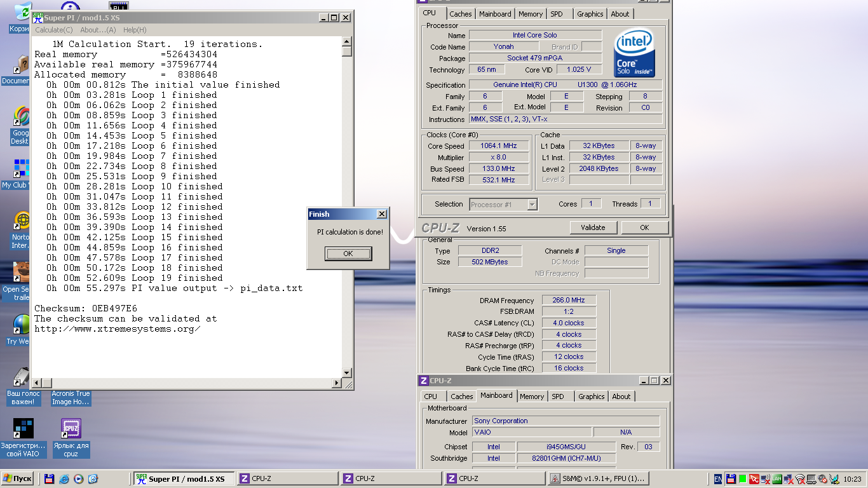Switch to Memory tab in CPU-Z processor window
Screen dimensions: 868x488
(531, 14)
